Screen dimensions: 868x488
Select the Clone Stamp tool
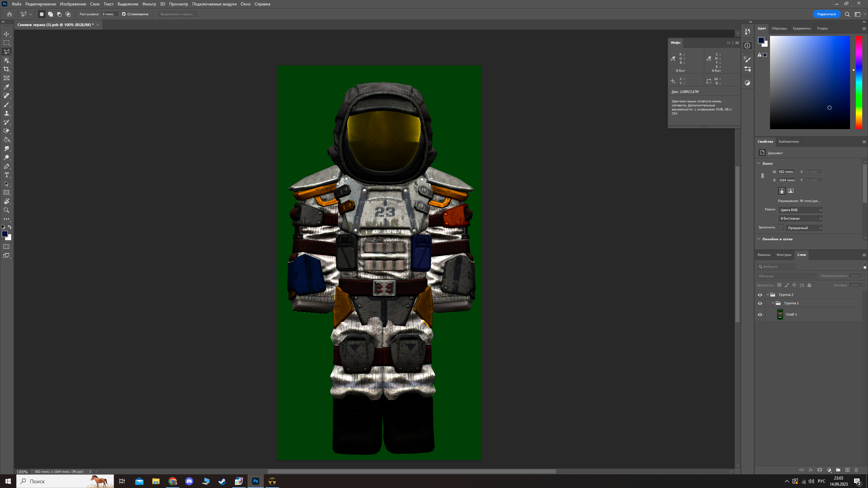[x=6, y=113]
